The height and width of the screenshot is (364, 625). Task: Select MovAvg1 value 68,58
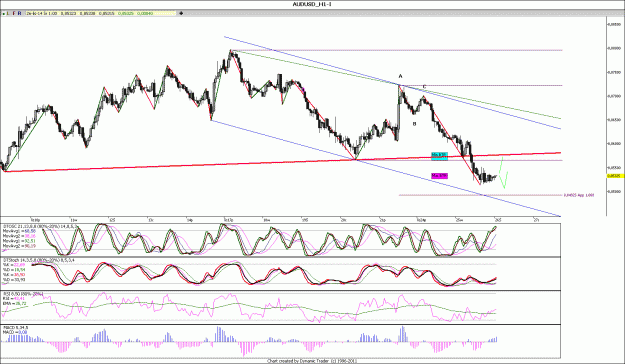point(30,231)
